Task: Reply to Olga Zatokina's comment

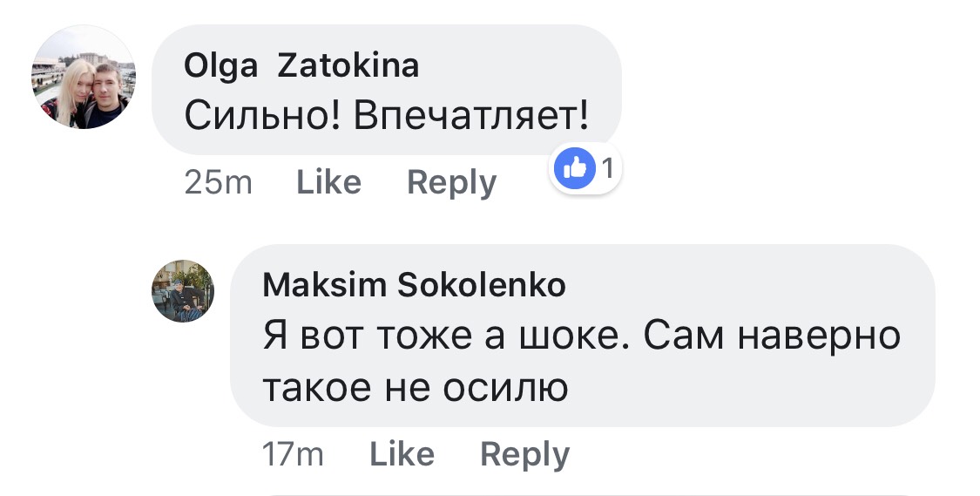Action: pyautogui.click(x=451, y=182)
